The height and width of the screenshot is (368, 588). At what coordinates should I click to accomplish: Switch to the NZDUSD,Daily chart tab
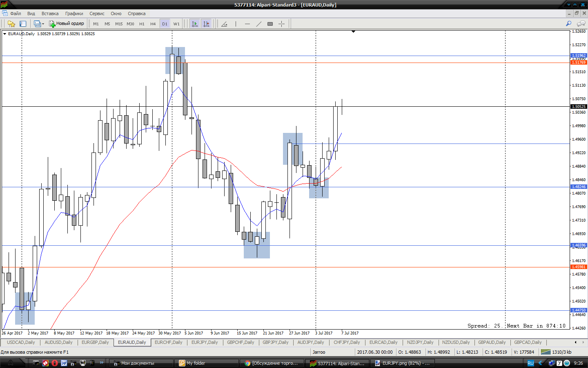[x=456, y=343]
